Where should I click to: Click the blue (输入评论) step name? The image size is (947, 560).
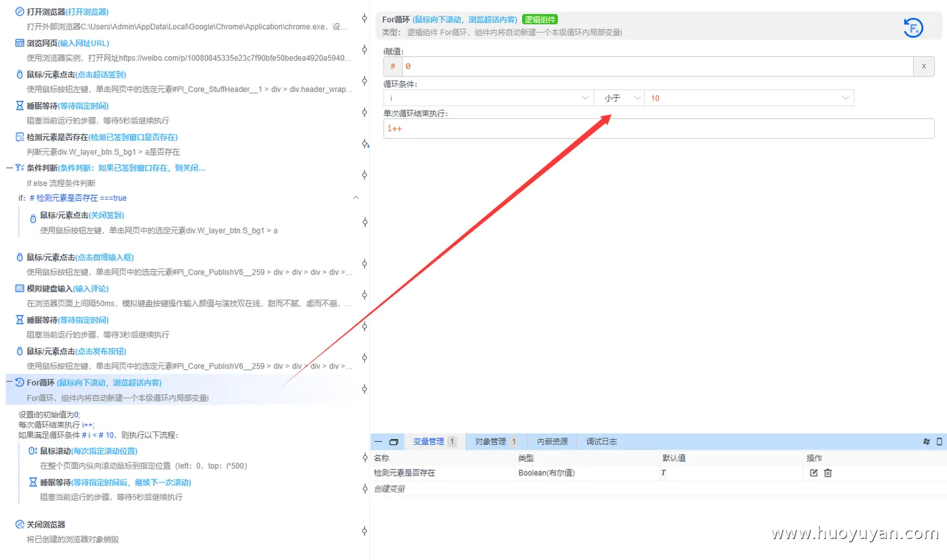91,289
